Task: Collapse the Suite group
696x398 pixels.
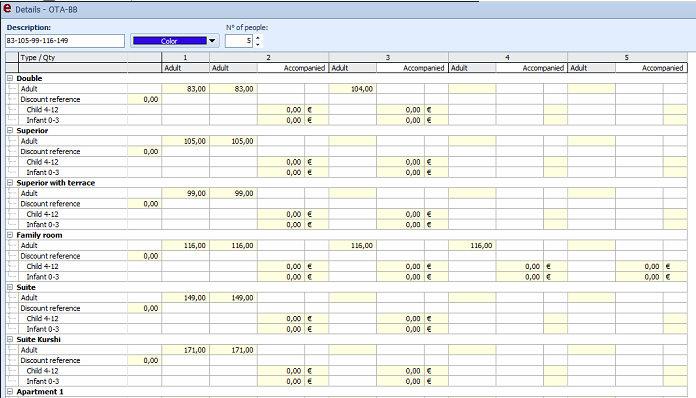Action: tap(10, 287)
